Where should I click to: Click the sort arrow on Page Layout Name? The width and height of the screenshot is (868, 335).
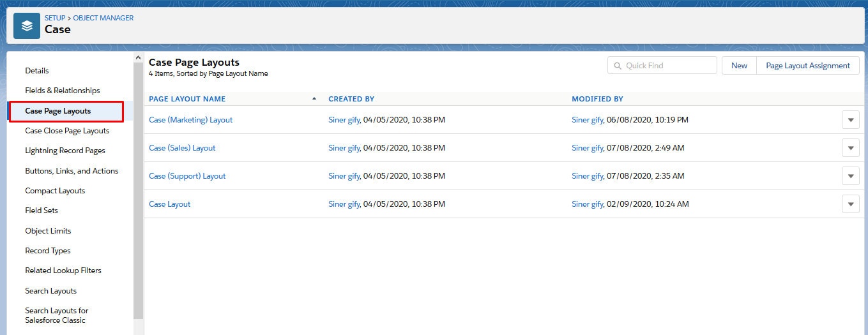tap(314, 99)
